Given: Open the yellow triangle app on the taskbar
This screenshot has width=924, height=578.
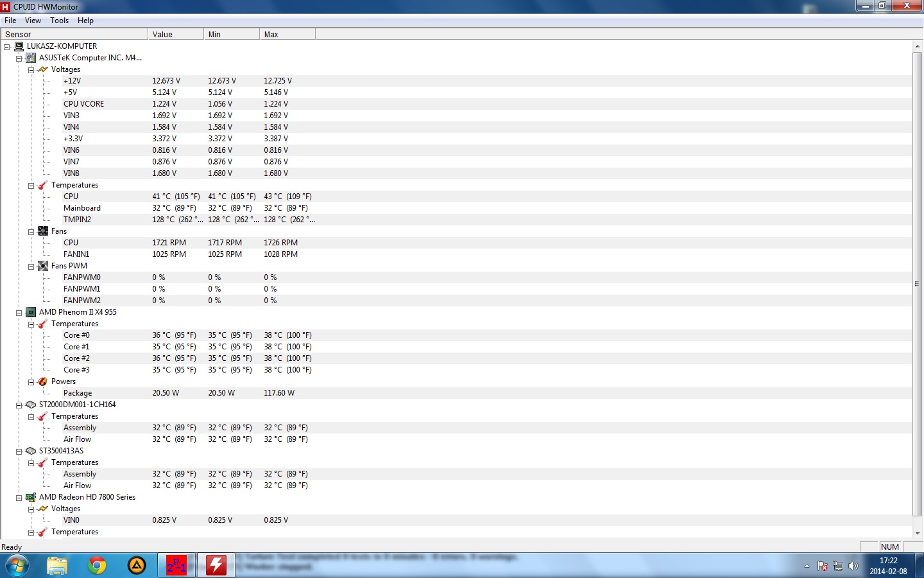Looking at the screenshot, I should coord(137,566).
